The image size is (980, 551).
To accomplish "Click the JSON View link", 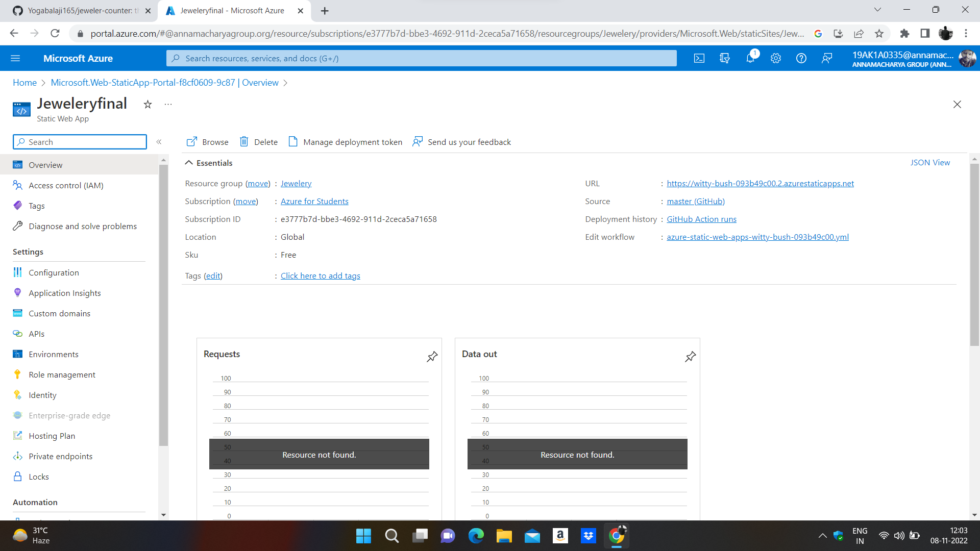I will [x=930, y=162].
